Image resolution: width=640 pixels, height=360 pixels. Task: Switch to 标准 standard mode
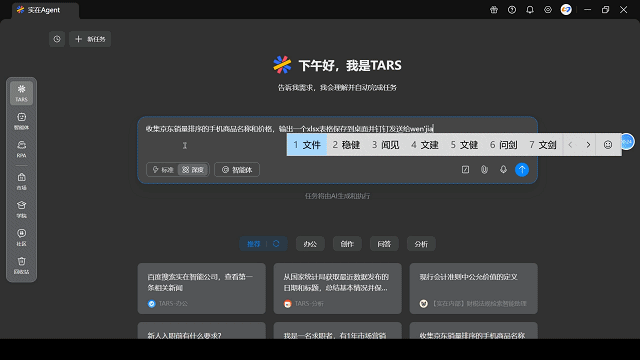click(x=163, y=170)
